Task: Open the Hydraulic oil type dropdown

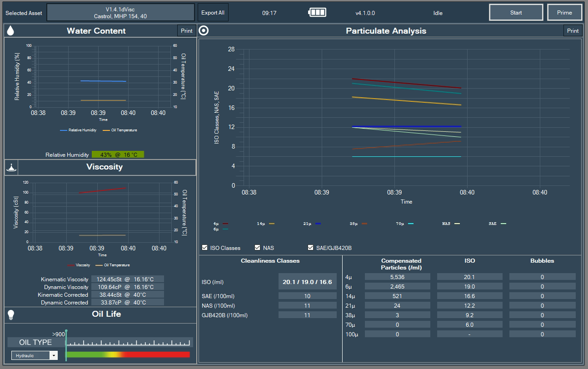Action: pyautogui.click(x=54, y=355)
